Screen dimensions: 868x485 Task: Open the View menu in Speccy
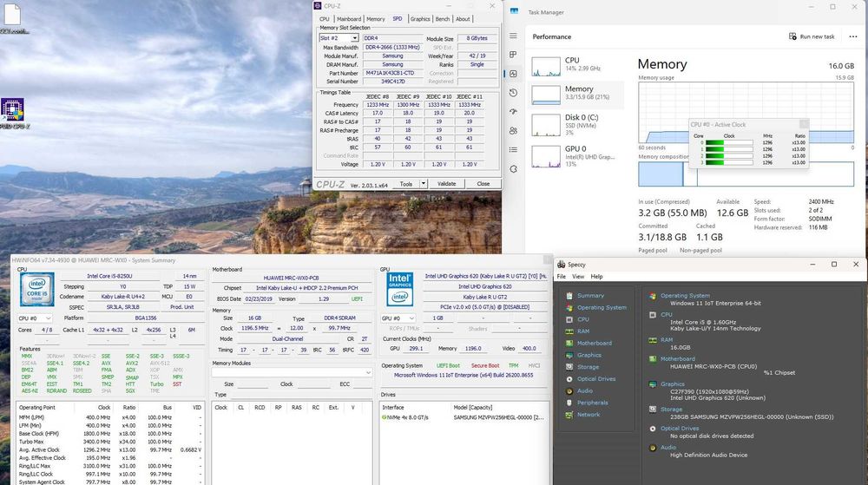pyautogui.click(x=578, y=277)
